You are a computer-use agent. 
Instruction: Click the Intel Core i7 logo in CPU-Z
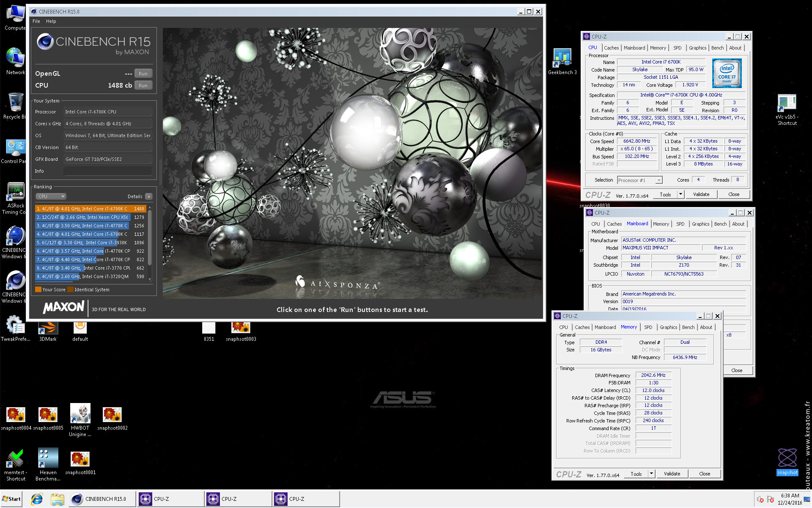[727, 73]
